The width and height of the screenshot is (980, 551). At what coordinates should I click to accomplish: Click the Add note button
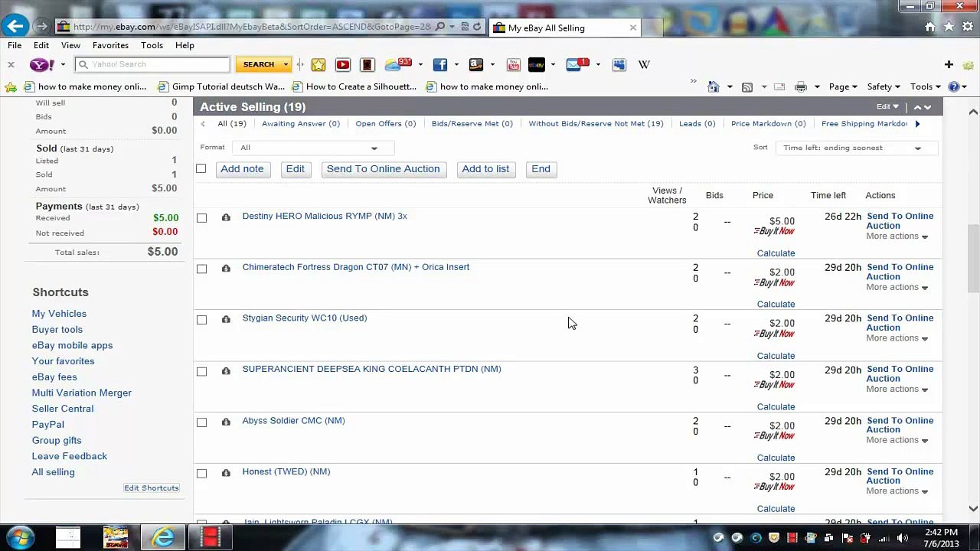point(242,169)
